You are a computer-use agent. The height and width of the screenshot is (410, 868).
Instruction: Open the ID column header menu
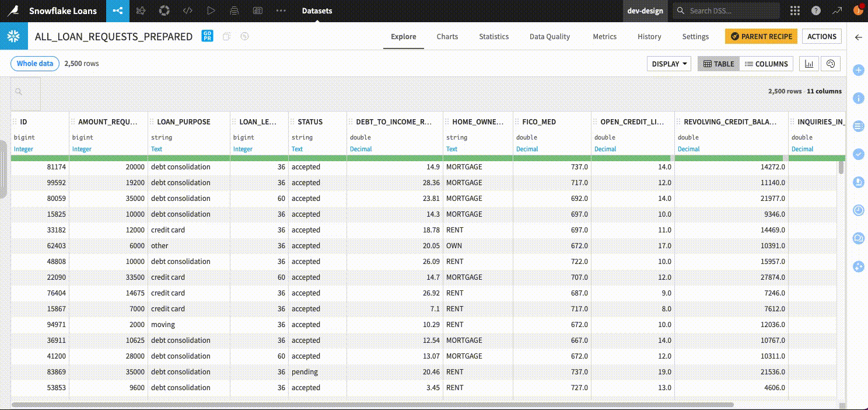(x=24, y=122)
